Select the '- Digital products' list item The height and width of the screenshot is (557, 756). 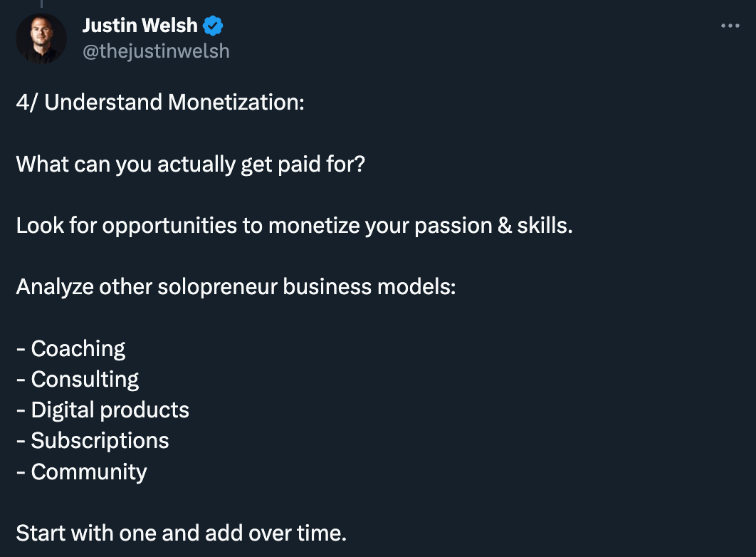[x=103, y=410]
